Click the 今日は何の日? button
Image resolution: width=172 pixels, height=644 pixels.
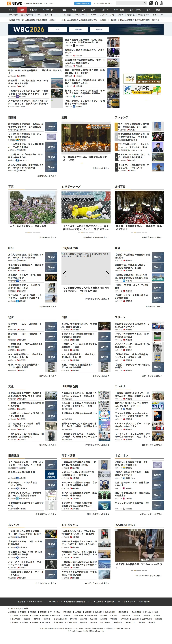click(x=83, y=3)
